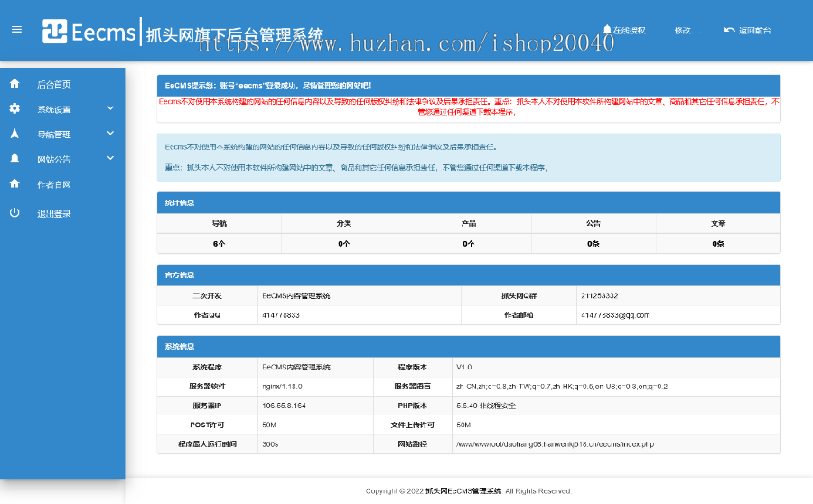The width and height of the screenshot is (813, 504).
Task: Select the website path ending in index.php
Action: 555,444
